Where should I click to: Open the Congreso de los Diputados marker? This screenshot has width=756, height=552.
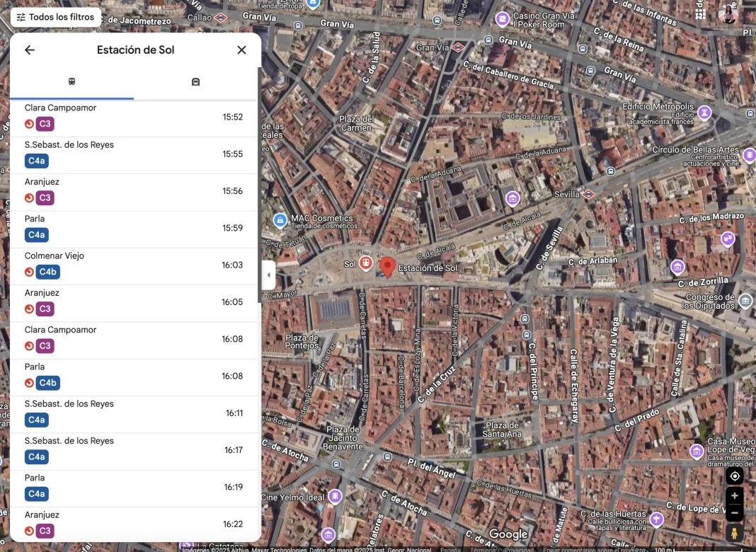[x=745, y=301]
